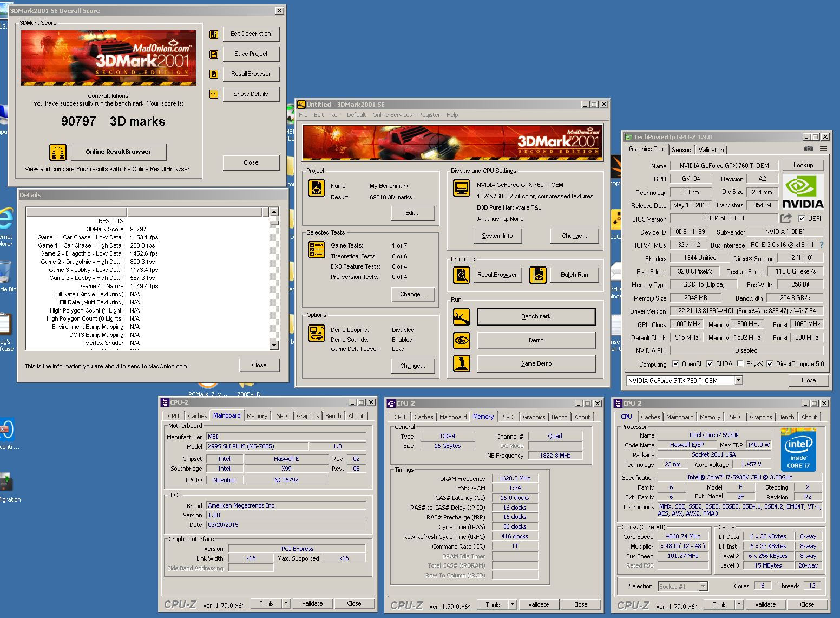Viewport: 840px width, 618px height.
Task: Click the Show Details button
Action: [x=251, y=94]
